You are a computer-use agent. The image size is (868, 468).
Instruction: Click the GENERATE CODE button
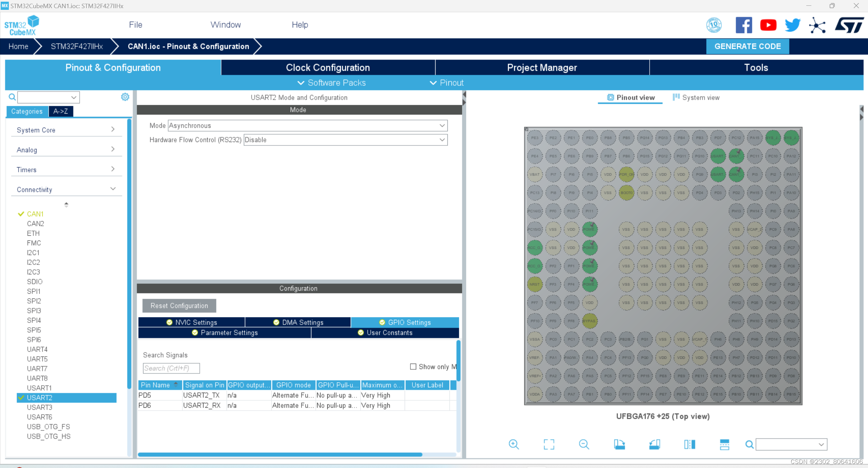click(747, 46)
